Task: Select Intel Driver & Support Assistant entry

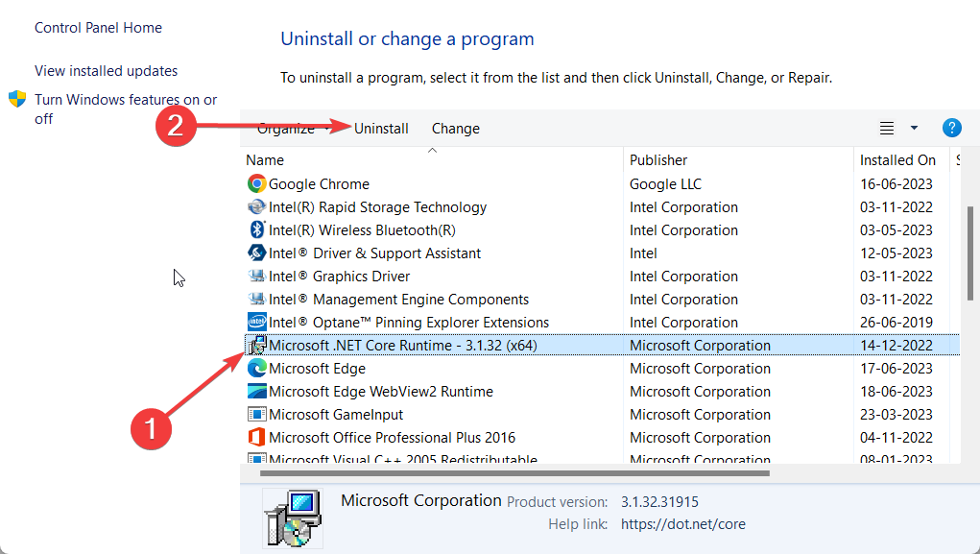Action: [x=374, y=253]
